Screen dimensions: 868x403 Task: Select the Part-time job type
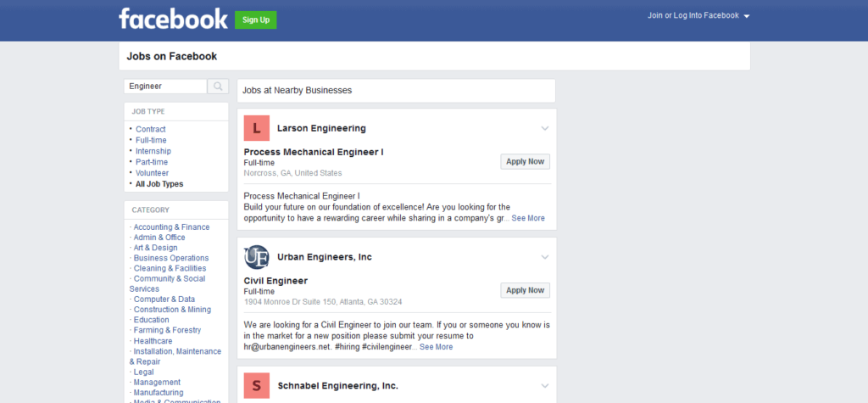(x=152, y=162)
